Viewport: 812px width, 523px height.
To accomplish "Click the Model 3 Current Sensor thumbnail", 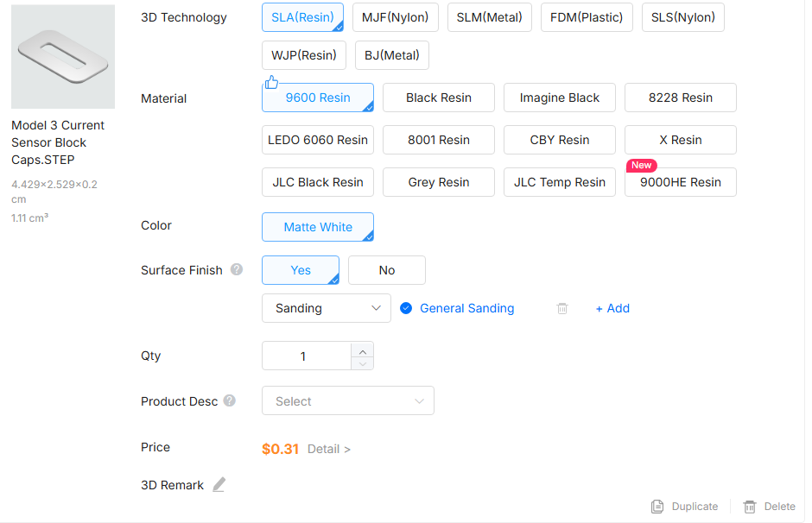I will coord(63,56).
